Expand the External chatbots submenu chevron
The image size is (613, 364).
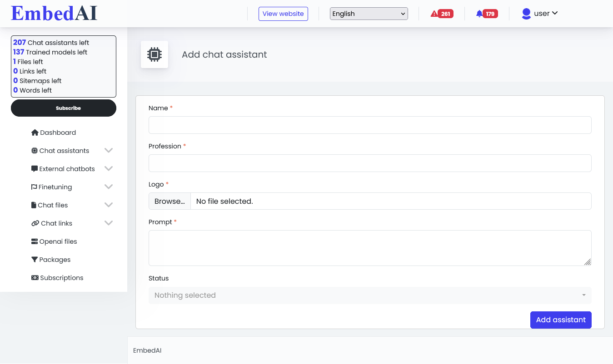click(109, 168)
